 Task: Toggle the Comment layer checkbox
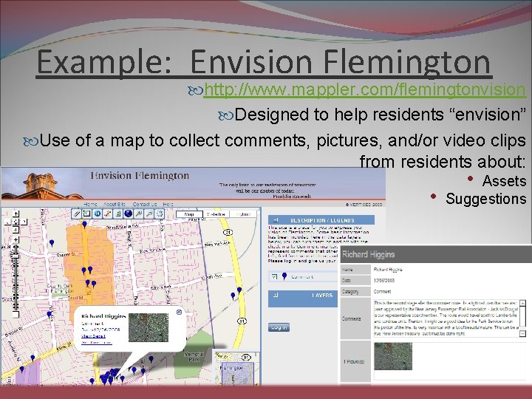click(x=274, y=277)
